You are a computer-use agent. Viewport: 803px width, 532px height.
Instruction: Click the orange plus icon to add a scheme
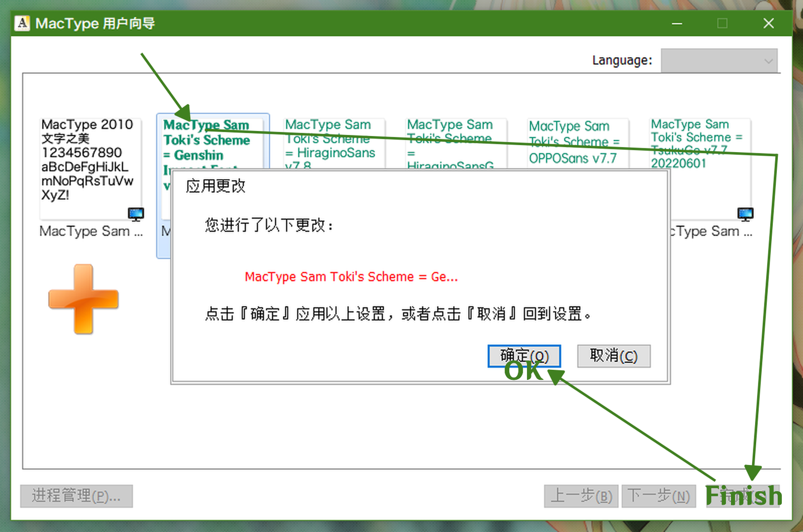[83, 298]
